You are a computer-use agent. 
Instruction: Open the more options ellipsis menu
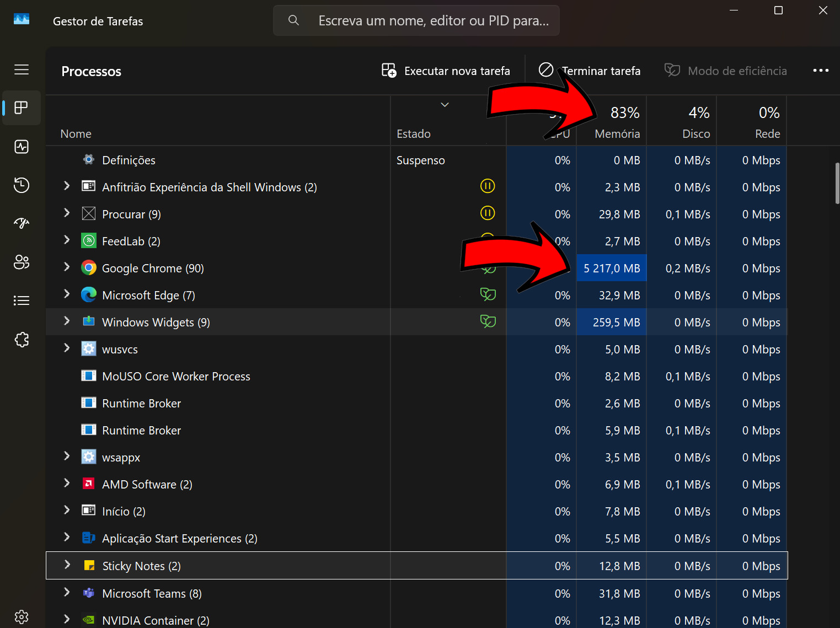(821, 71)
